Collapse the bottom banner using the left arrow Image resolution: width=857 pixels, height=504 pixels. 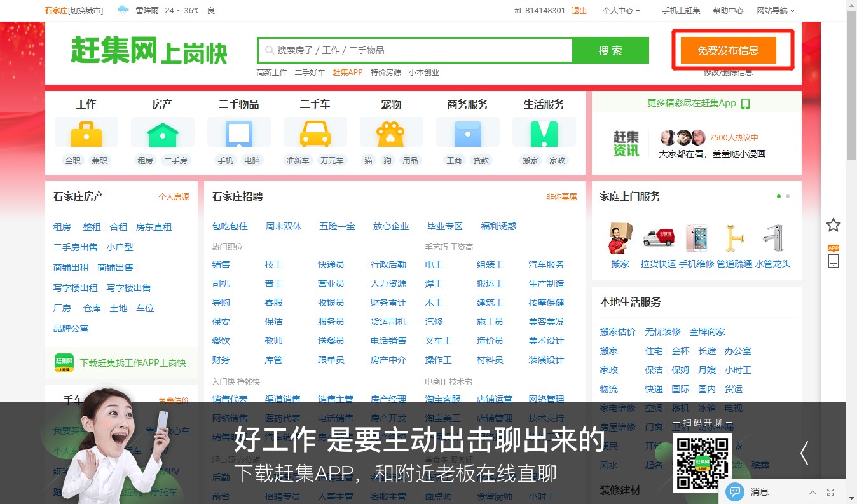[804, 453]
